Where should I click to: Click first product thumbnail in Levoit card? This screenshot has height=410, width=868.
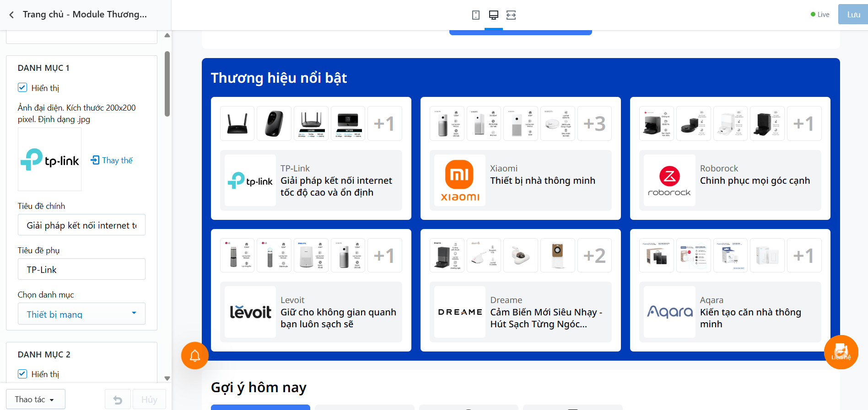click(237, 256)
